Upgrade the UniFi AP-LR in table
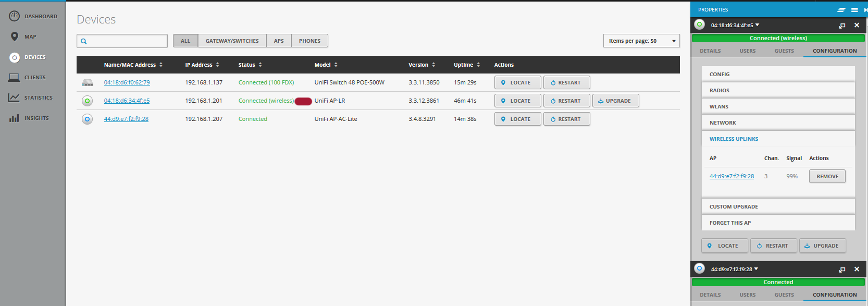The image size is (868, 306). (x=615, y=101)
